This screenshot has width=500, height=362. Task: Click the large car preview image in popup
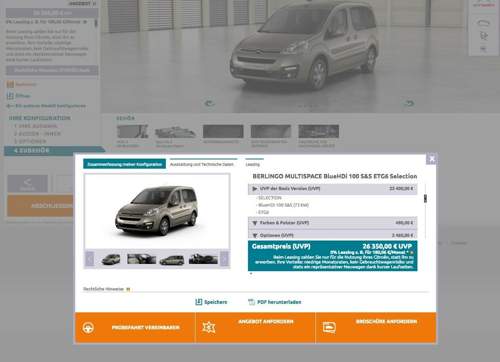[157, 211]
